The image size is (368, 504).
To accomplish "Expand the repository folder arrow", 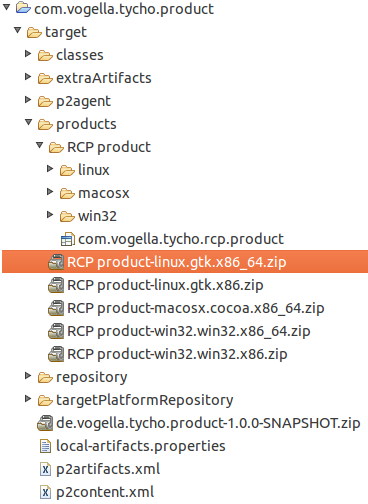I will [28, 376].
